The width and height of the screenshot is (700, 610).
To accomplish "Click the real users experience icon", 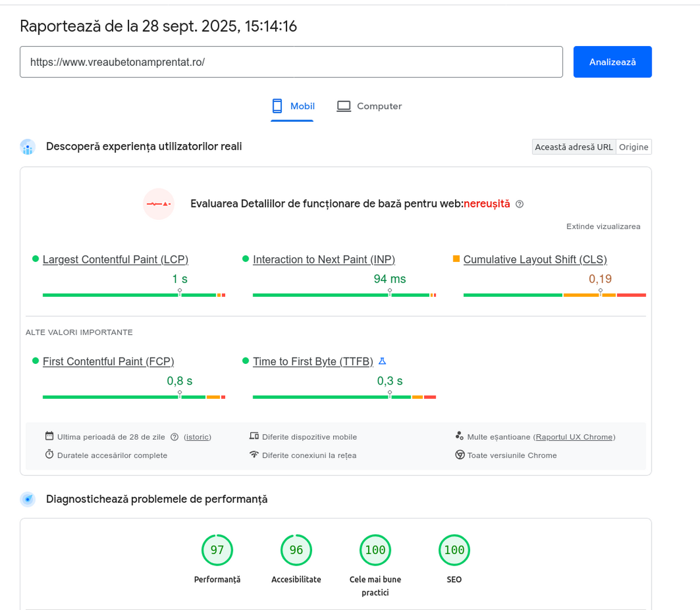I will pyautogui.click(x=27, y=147).
